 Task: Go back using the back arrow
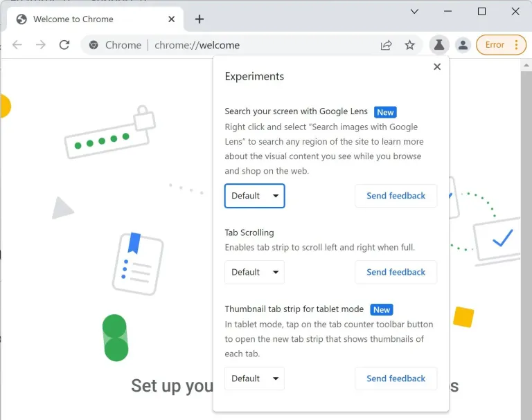(x=17, y=45)
